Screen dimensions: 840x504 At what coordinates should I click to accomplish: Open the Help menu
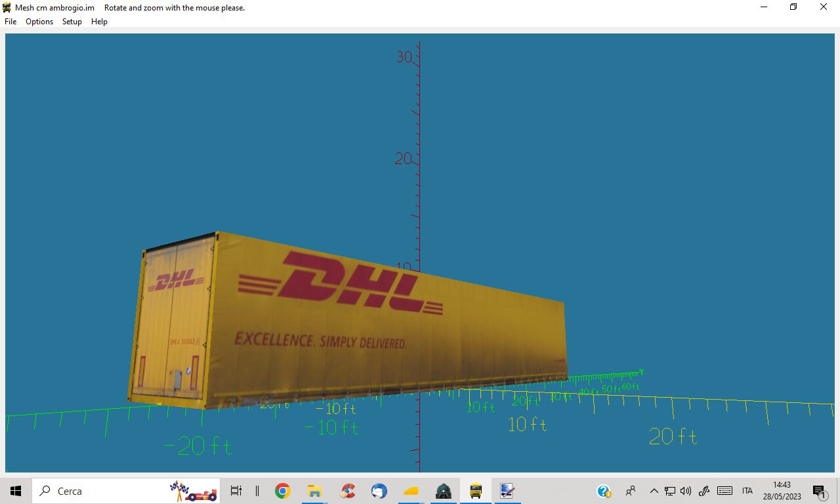[99, 22]
